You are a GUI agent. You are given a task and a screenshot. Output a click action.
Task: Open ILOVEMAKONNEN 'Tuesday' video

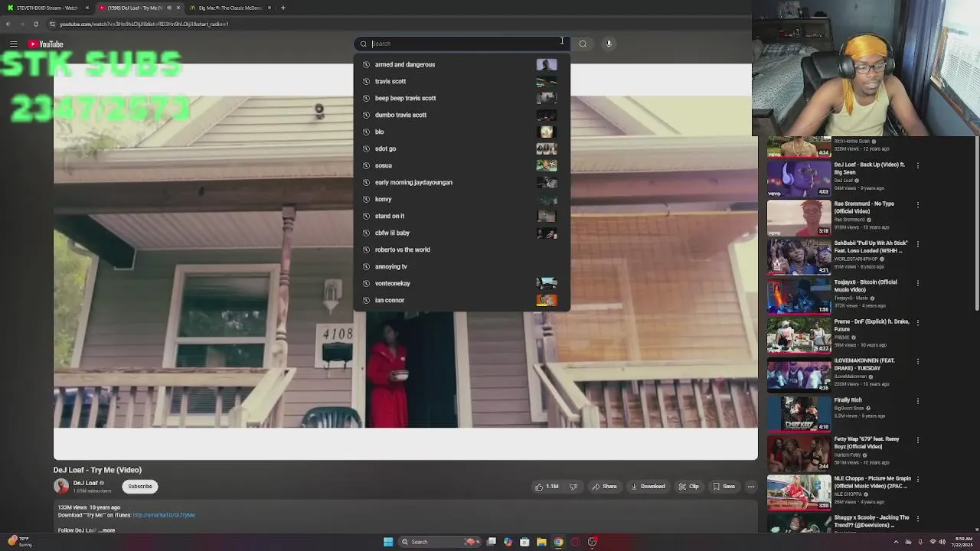tap(799, 374)
